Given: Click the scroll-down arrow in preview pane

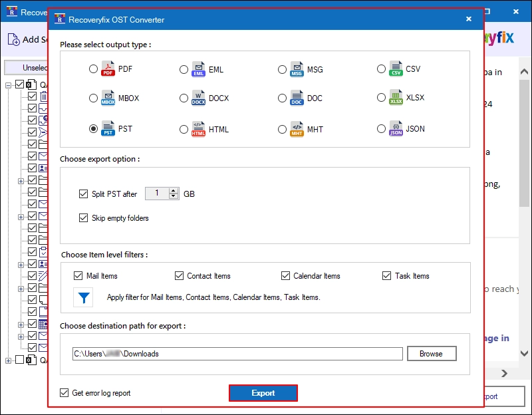Looking at the screenshot, I should coord(524,353).
